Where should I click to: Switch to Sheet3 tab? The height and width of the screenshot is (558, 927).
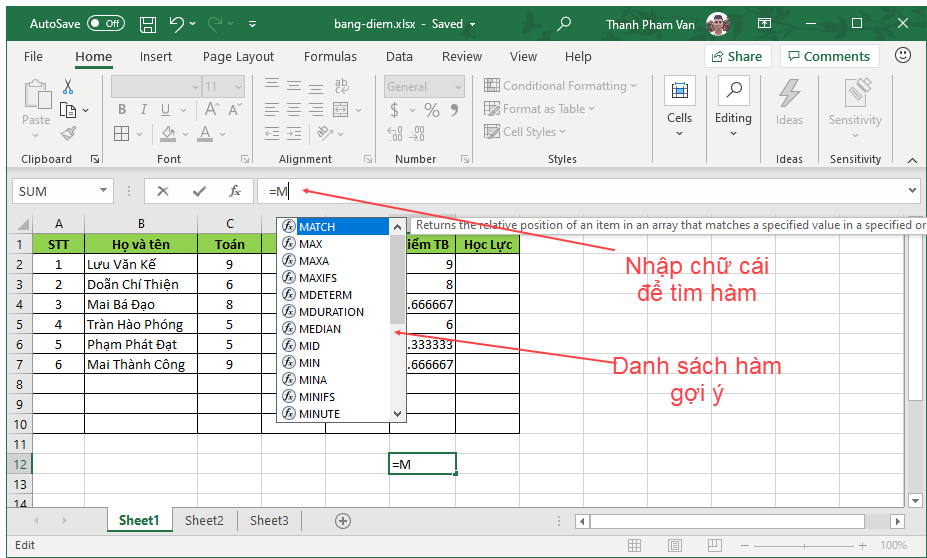coord(269,521)
